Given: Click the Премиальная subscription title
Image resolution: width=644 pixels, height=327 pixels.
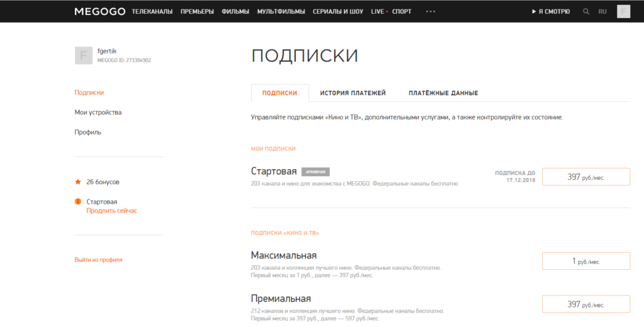Looking at the screenshot, I should point(281,298).
